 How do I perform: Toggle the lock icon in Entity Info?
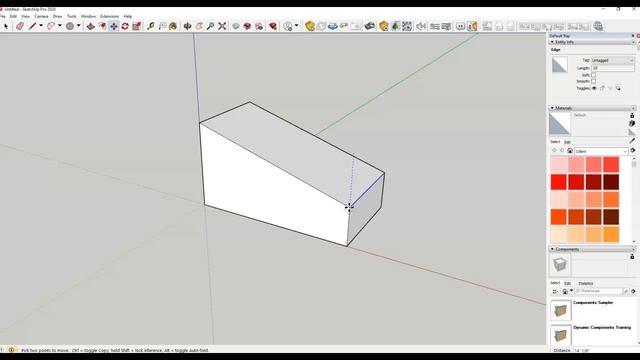click(x=602, y=88)
